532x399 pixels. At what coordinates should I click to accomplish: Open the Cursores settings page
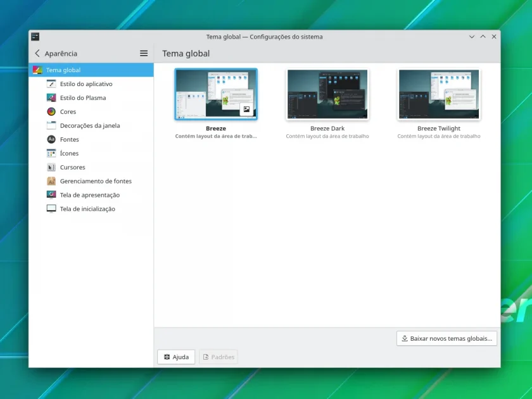[x=91, y=167]
